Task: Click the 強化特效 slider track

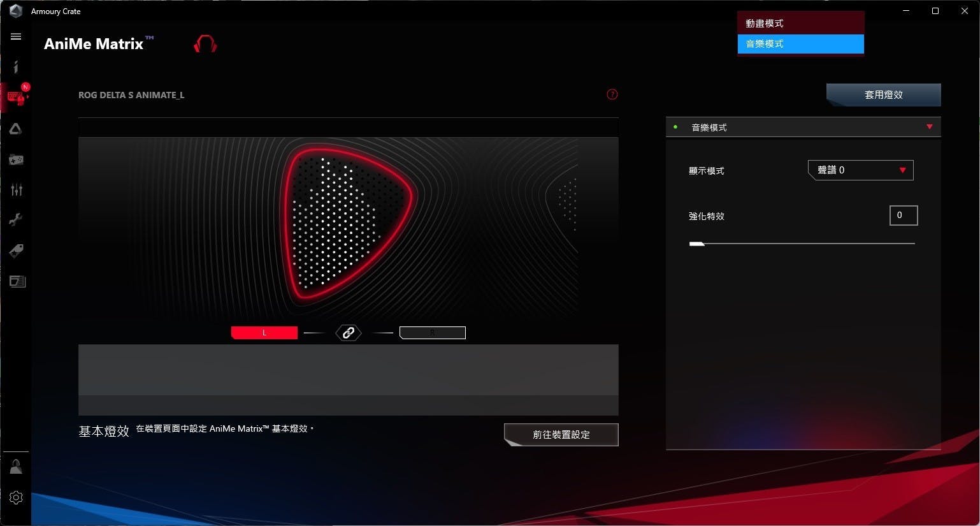Action: point(802,244)
